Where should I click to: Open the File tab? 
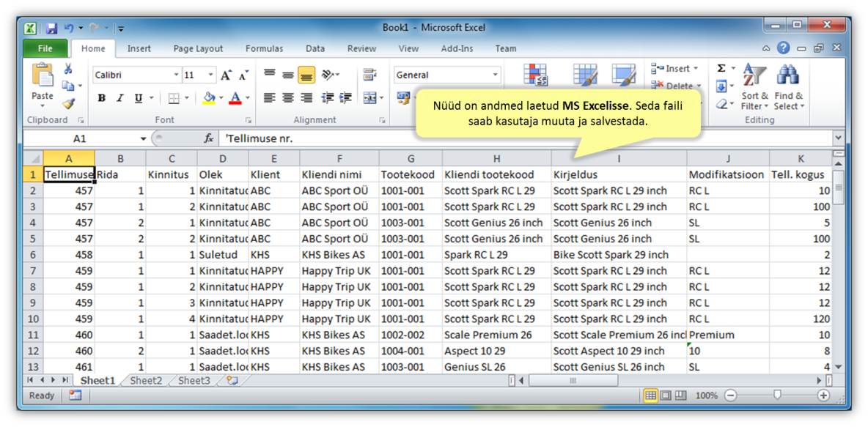45,48
